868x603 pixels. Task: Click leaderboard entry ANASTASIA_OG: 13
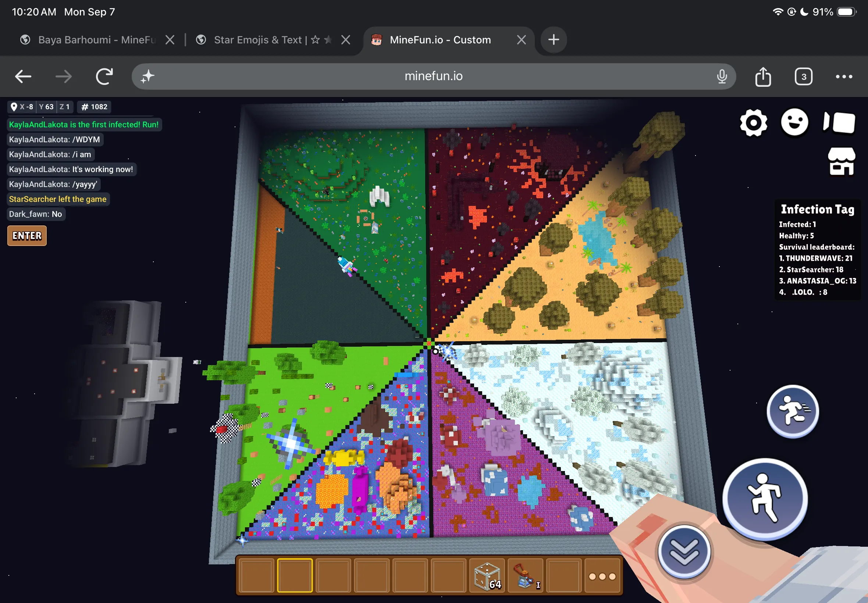point(817,281)
